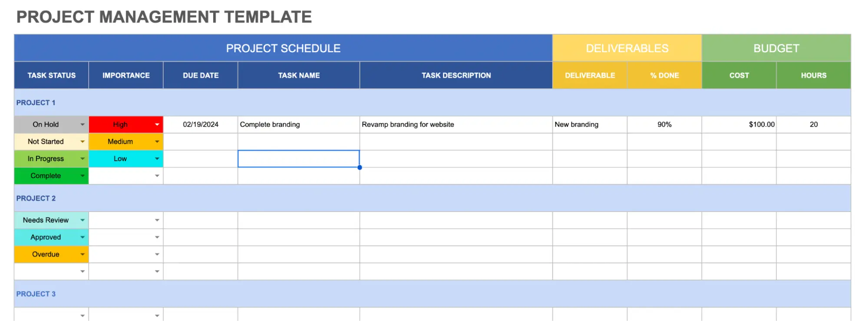
Task: Click the 90% done cell
Action: 664,124
